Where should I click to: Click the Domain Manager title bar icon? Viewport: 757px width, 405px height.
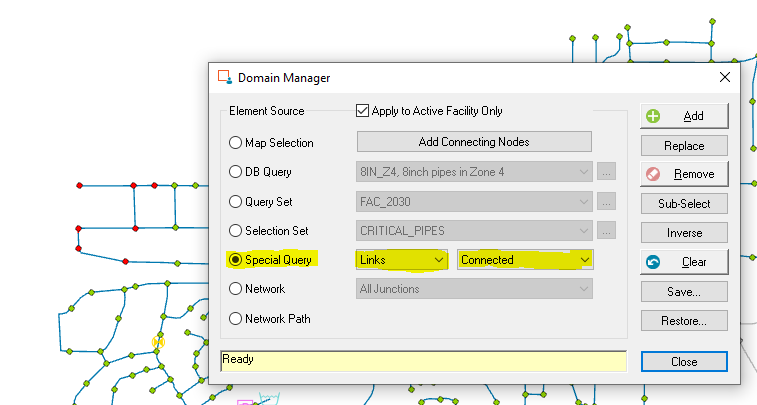click(224, 77)
